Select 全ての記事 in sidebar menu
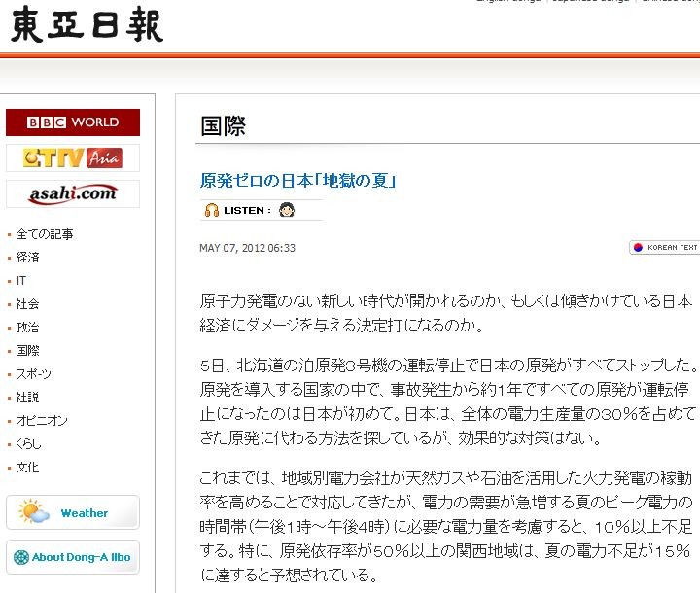 click(x=45, y=234)
